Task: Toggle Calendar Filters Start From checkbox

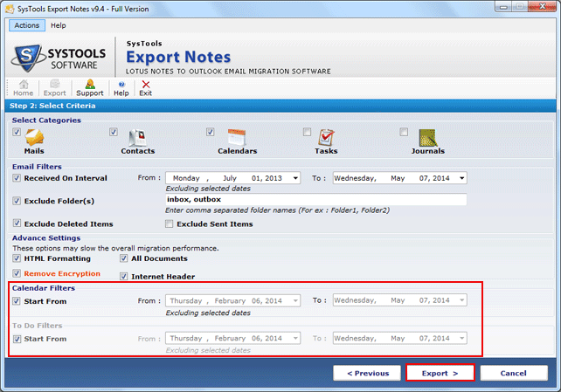Action: pyautogui.click(x=17, y=301)
